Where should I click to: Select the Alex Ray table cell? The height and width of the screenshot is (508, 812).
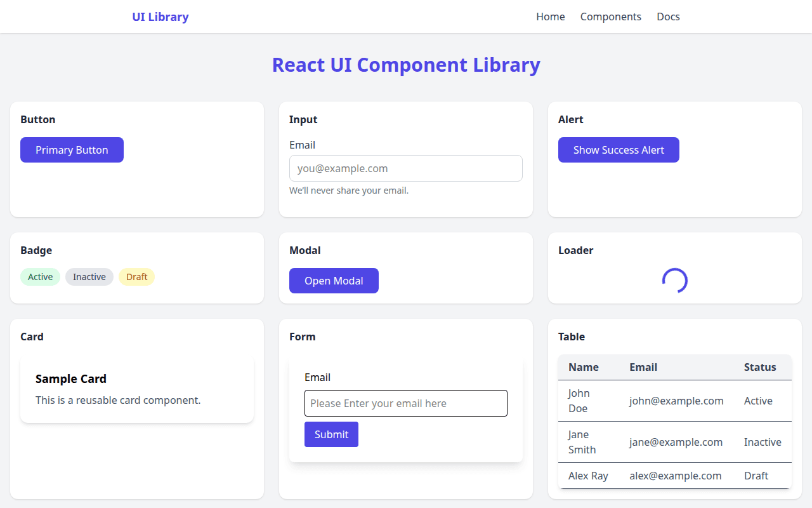click(589, 476)
